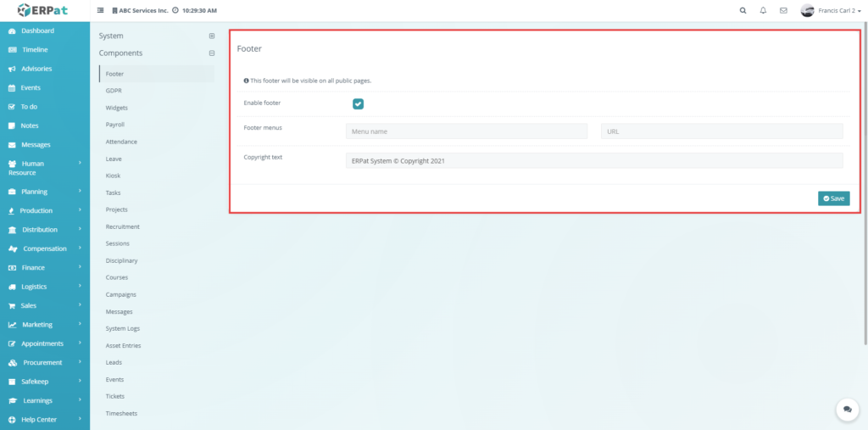The image size is (868, 430).
Task: Click the Notes sidebar icon
Action: click(12, 126)
